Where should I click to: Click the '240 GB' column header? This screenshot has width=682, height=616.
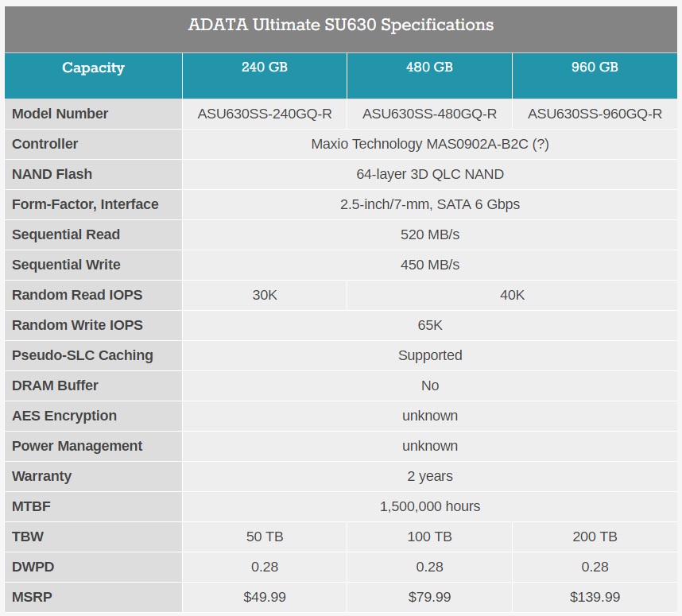pyautogui.click(x=265, y=67)
